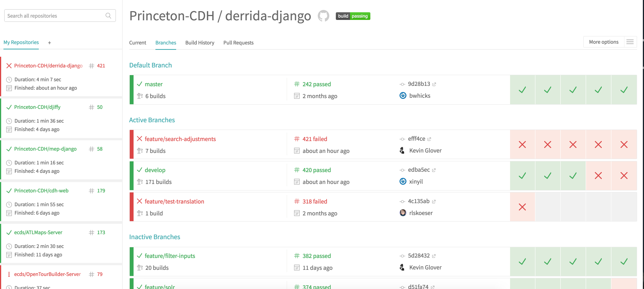Open feature/filter-inputs branch

tap(170, 256)
